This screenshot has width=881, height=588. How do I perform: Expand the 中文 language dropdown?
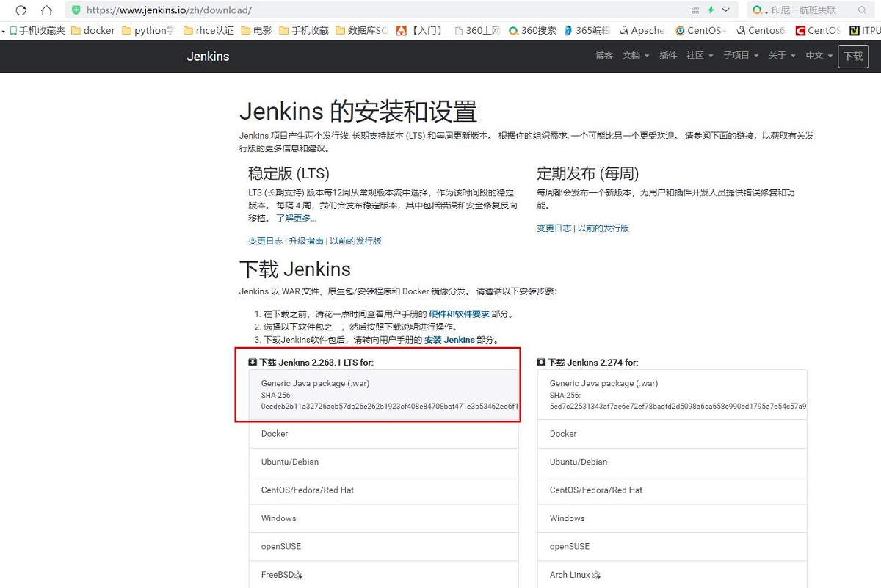pyautogui.click(x=819, y=56)
